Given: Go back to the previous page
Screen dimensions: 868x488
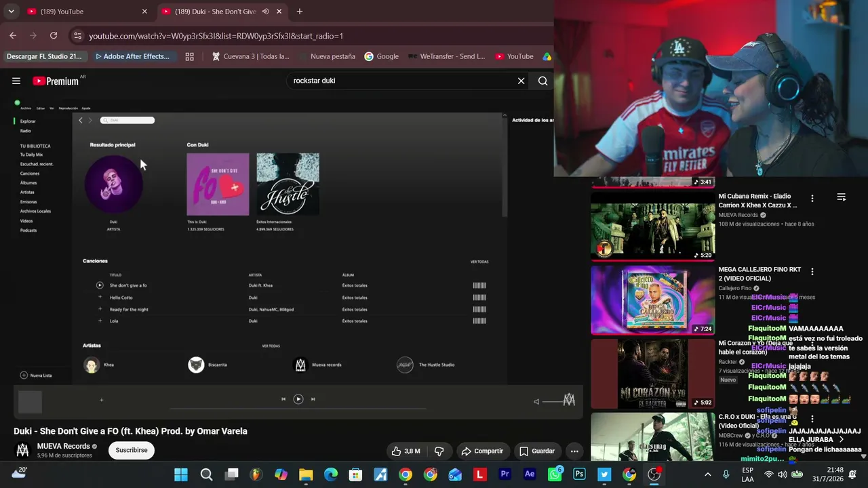Looking at the screenshot, I should pyautogui.click(x=13, y=35).
